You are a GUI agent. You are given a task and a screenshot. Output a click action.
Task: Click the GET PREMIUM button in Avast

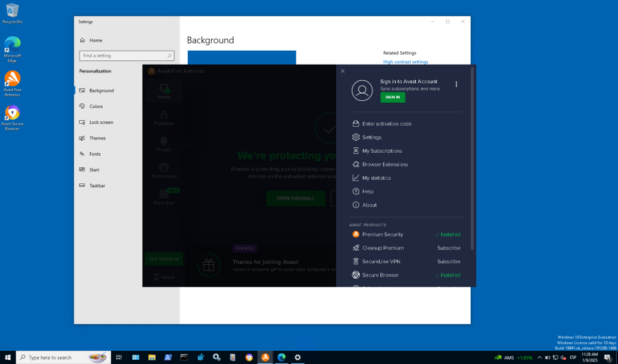(164, 259)
